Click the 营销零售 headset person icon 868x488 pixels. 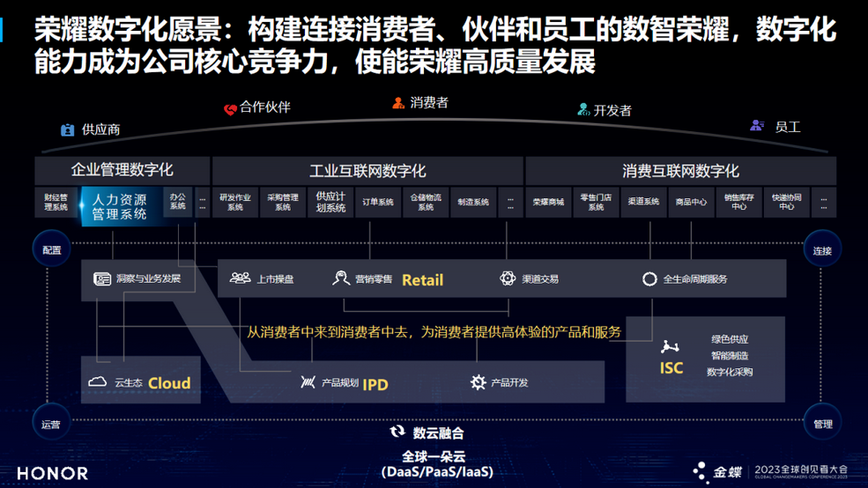(x=340, y=278)
